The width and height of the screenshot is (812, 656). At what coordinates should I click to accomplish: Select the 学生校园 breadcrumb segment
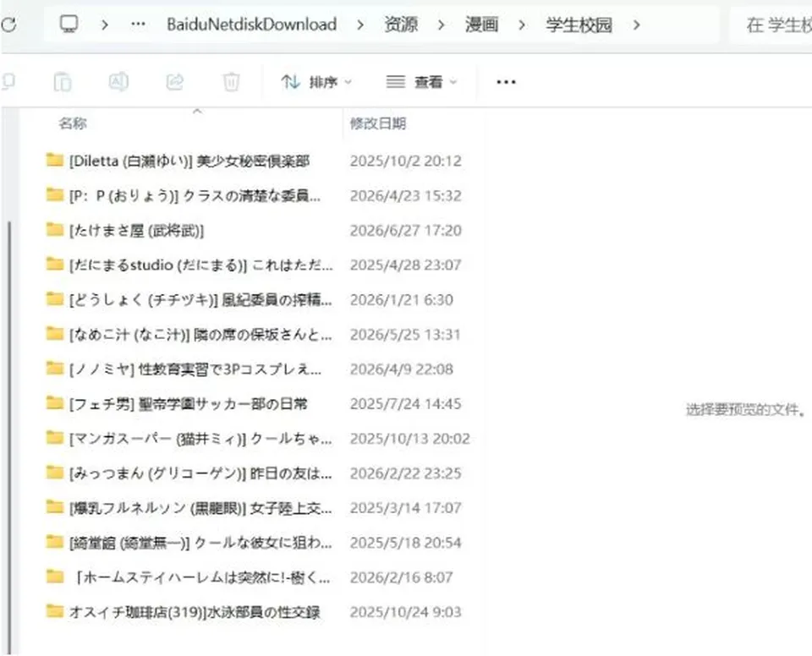[x=579, y=25]
